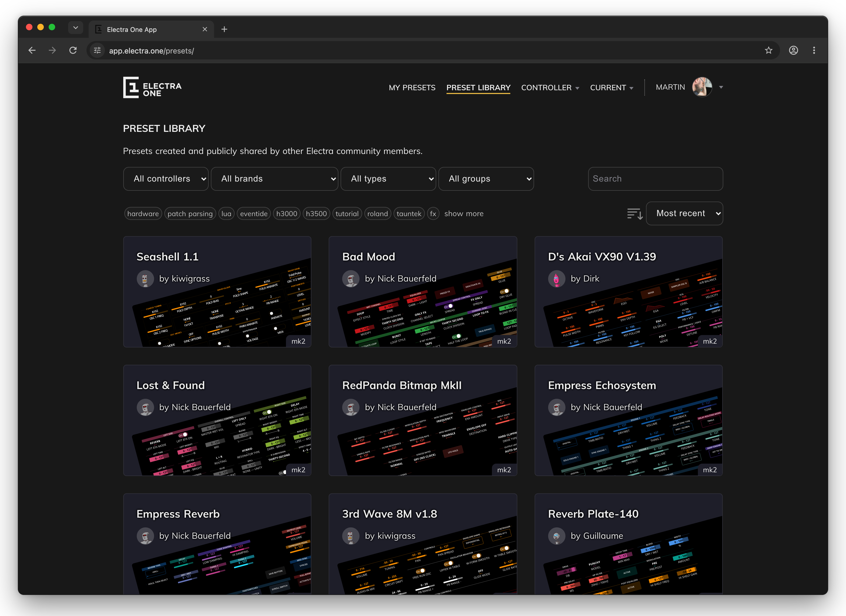Click Dirk's avatar on the VX90 card

pyautogui.click(x=557, y=279)
